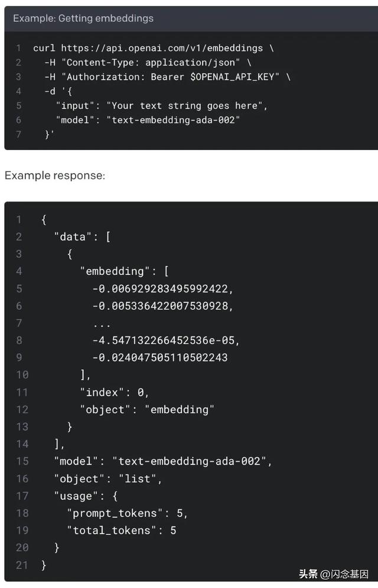
Task: Click the "prompt_tokens": 5 entry
Action: point(127,514)
